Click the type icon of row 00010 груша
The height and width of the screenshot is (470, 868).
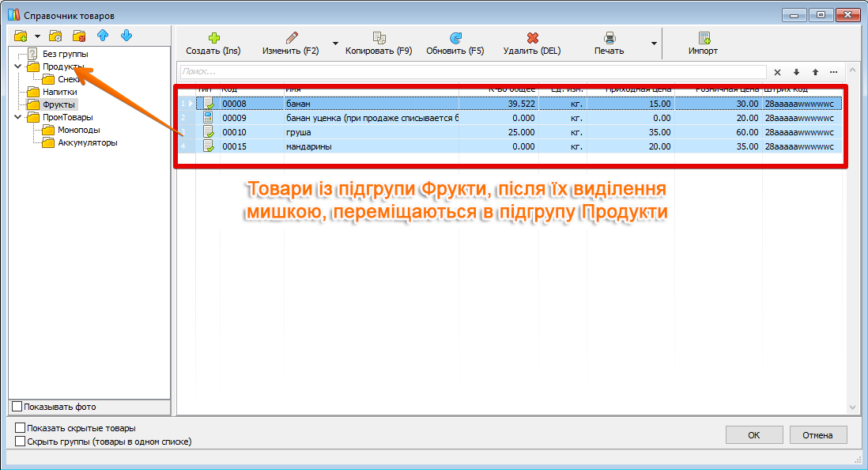[x=208, y=132]
